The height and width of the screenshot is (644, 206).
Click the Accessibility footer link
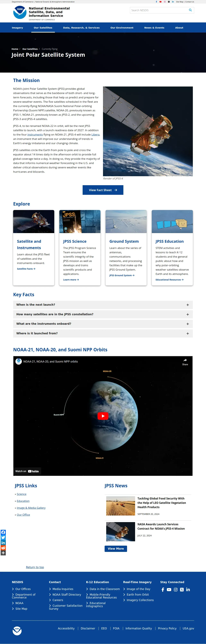66,628
